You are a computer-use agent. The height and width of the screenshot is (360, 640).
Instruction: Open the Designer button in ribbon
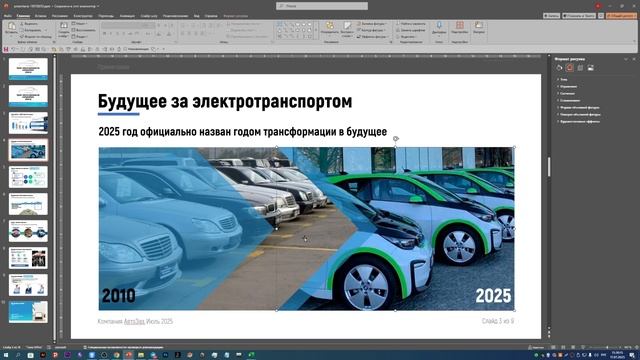click(479, 28)
